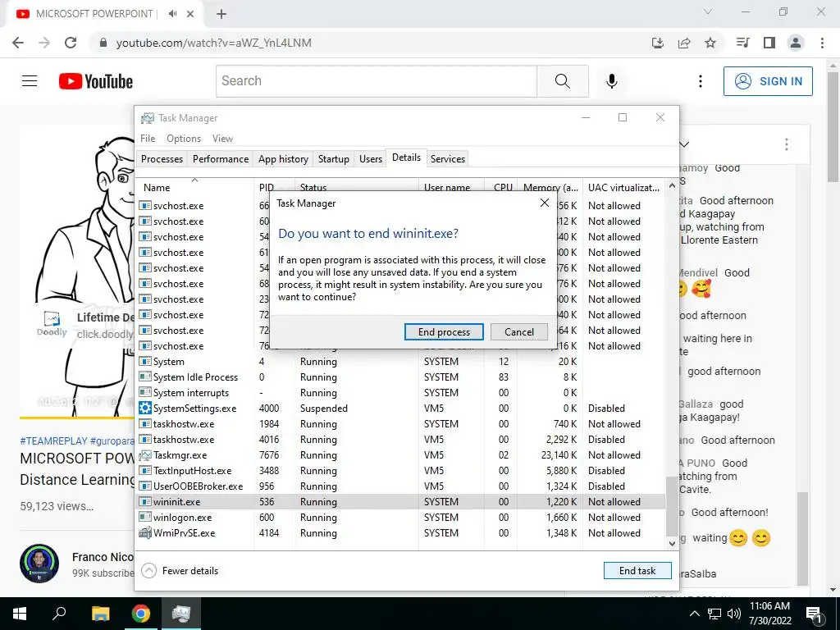Select the System interrupts row
Screen dimensions: 840x630
[400, 393]
